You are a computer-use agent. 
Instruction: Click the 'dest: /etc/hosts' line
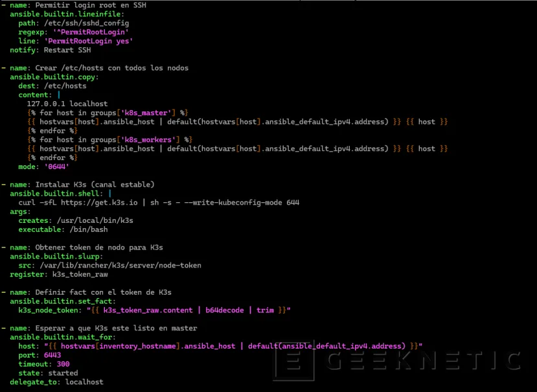tap(52, 86)
